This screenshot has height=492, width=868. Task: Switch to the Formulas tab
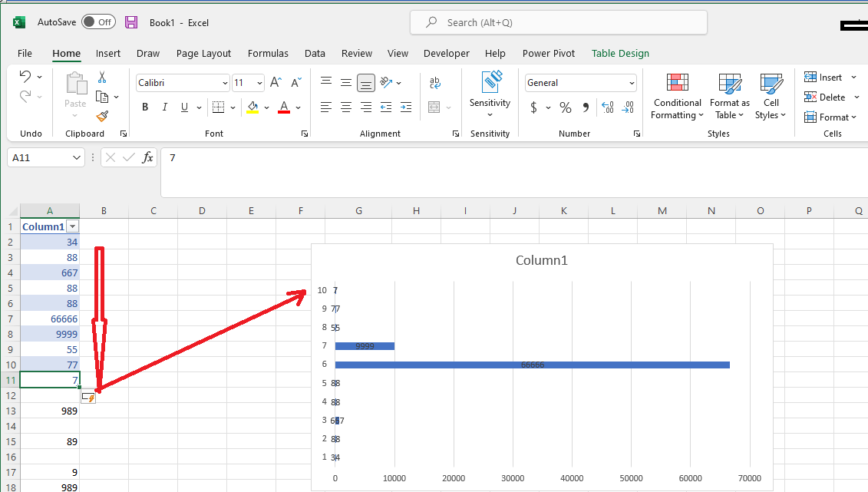pos(268,53)
